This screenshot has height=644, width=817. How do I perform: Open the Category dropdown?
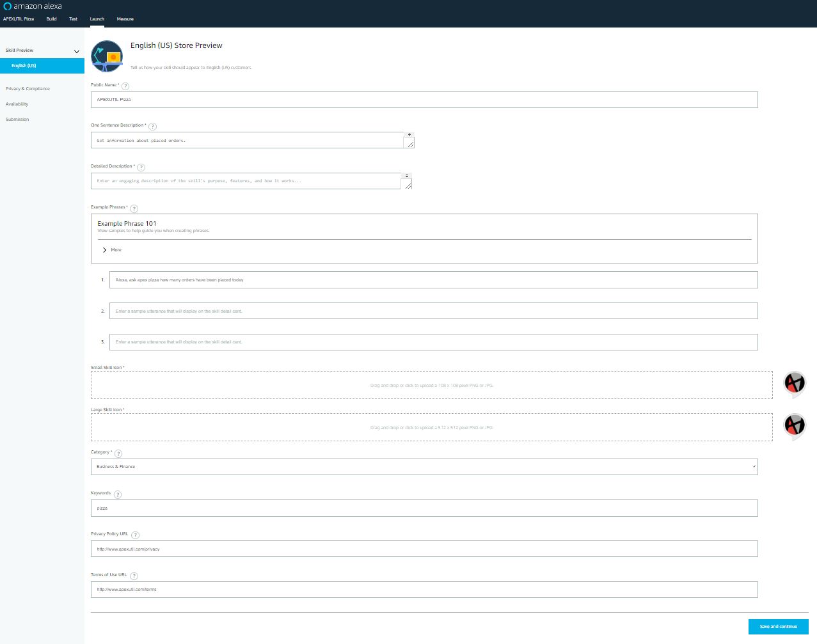(x=424, y=467)
